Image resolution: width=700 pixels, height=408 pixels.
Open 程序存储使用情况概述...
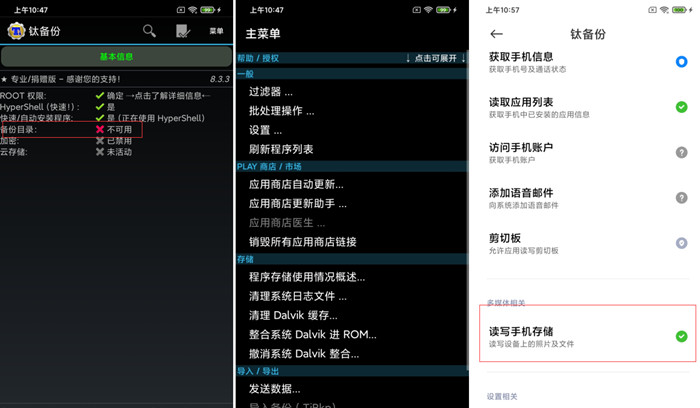pos(352,277)
